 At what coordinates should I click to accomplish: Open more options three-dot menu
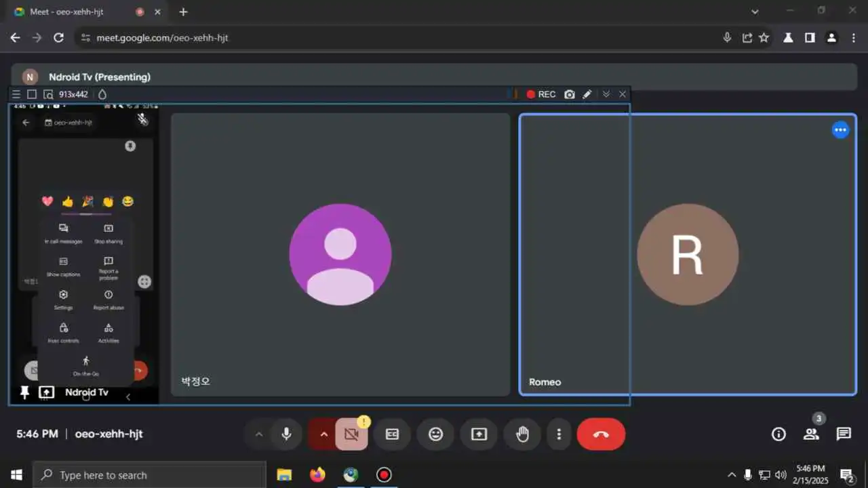tap(559, 434)
